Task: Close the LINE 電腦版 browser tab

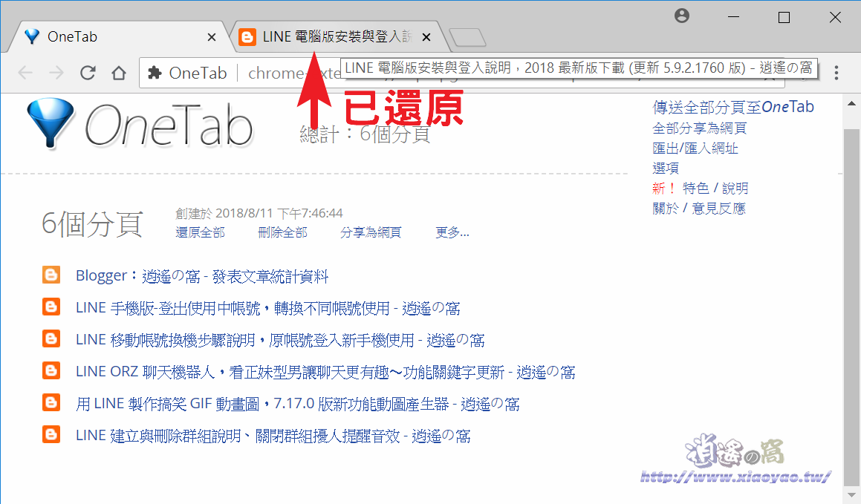Action: [x=426, y=37]
